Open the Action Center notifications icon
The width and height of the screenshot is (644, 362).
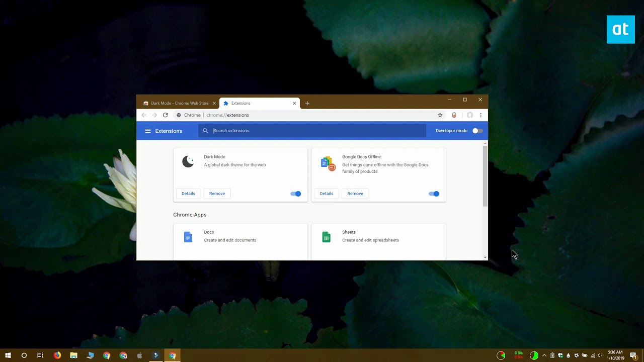coord(633,355)
